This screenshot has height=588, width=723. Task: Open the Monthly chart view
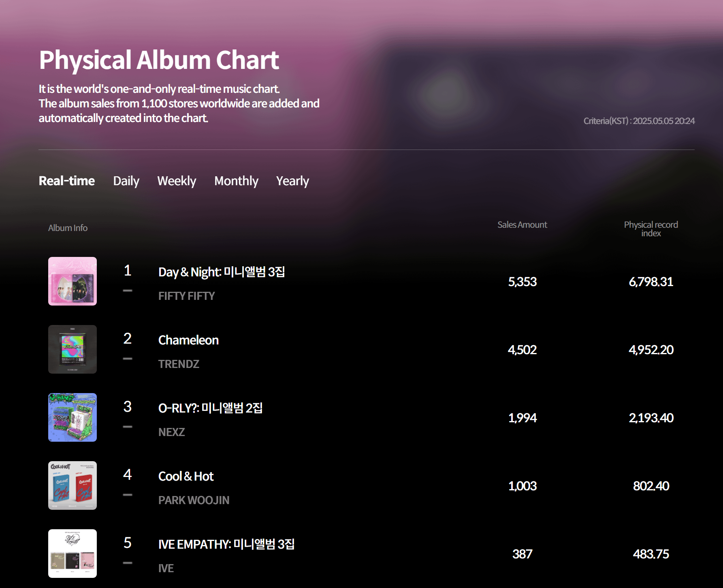click(x=236, y=181)
